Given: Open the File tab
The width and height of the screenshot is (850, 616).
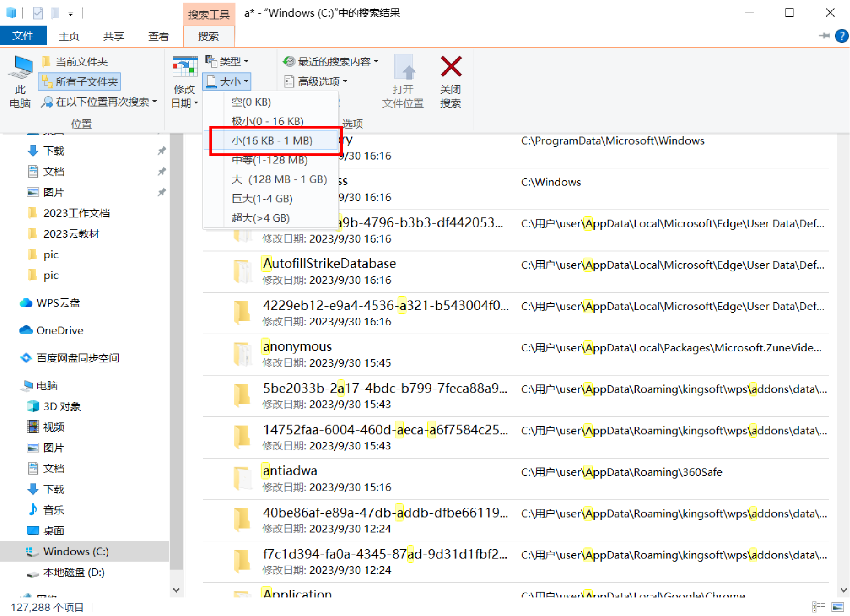Looking at the screenshot, I should 23,36.
